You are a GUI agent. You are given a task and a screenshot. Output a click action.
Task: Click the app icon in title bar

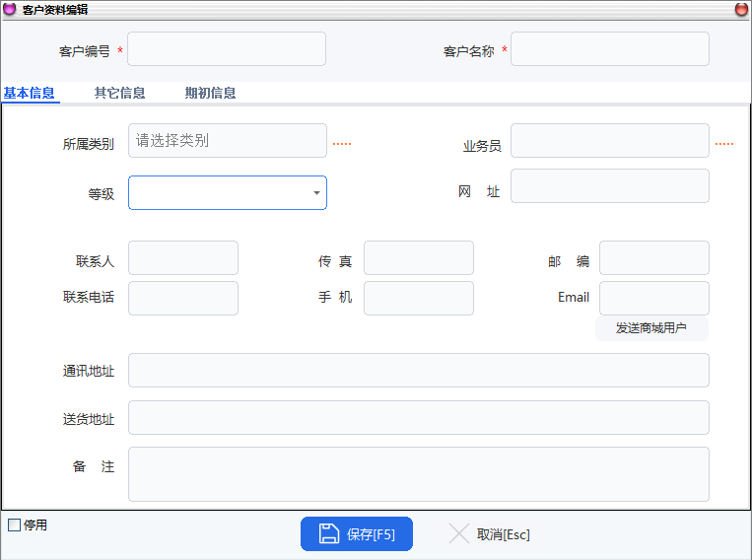click(x=10, y=9)
